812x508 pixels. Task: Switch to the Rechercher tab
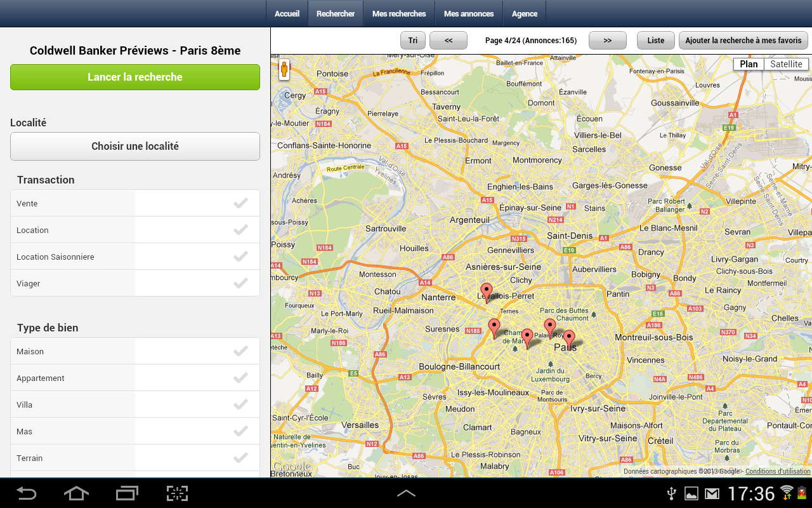pyautogui.click(x=336, y=13)
